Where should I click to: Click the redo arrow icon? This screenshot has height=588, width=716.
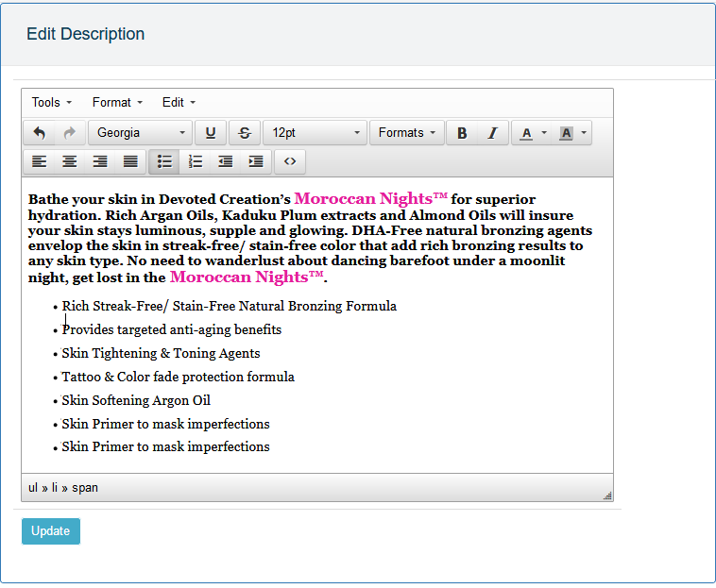(69, 133)
